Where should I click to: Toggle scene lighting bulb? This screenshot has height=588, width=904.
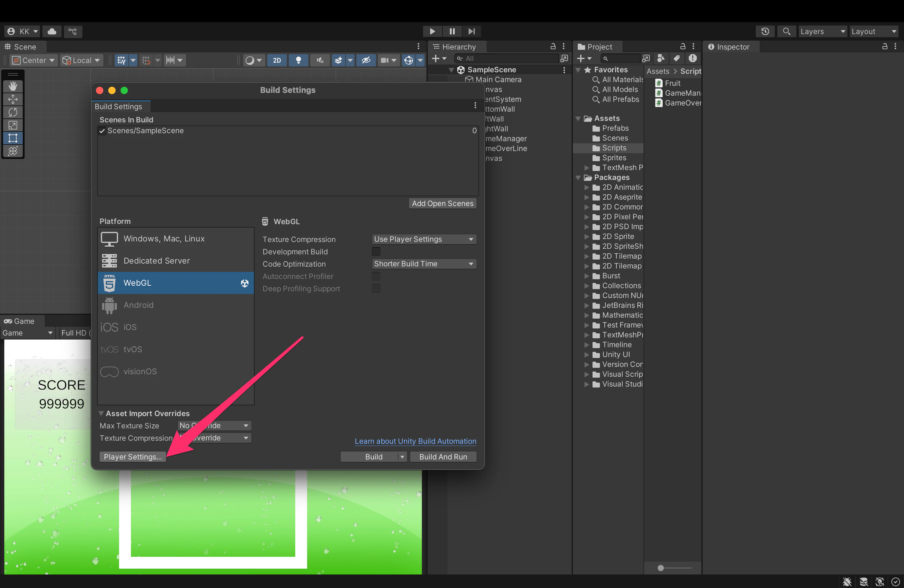pos(299,60)
